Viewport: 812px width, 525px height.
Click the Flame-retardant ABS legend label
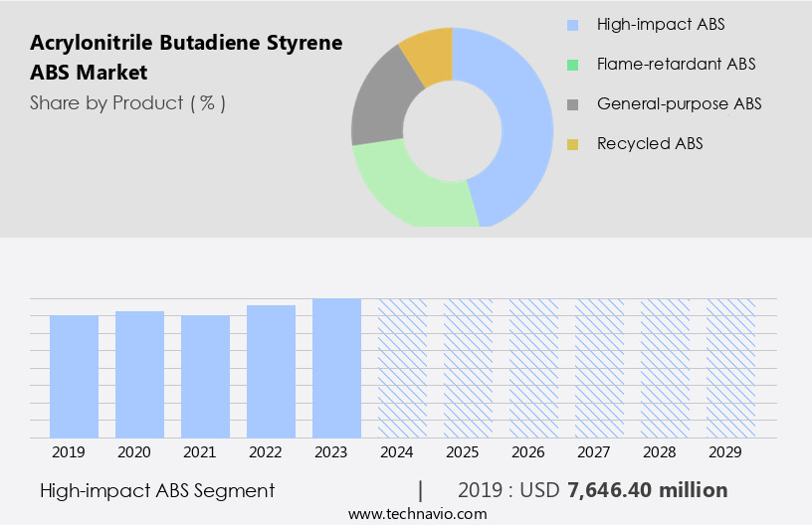676,65
